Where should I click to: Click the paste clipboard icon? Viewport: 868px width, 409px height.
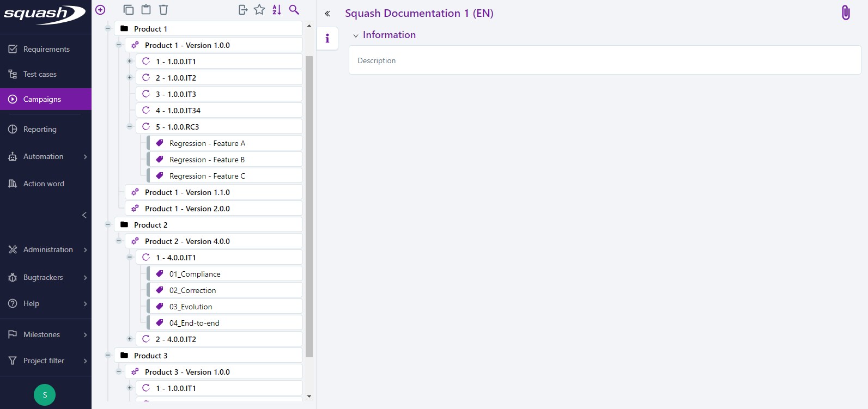click(x=146, y=10)
